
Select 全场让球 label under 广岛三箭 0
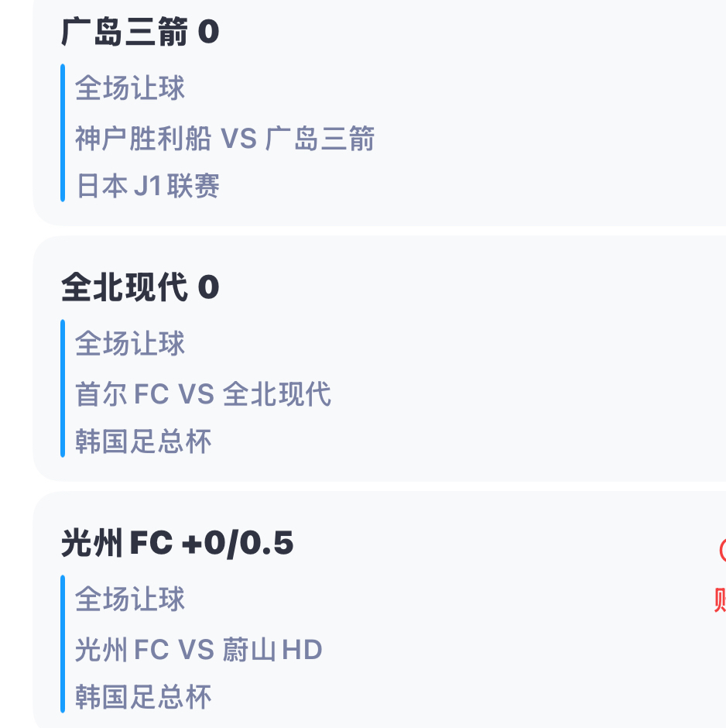130,88
